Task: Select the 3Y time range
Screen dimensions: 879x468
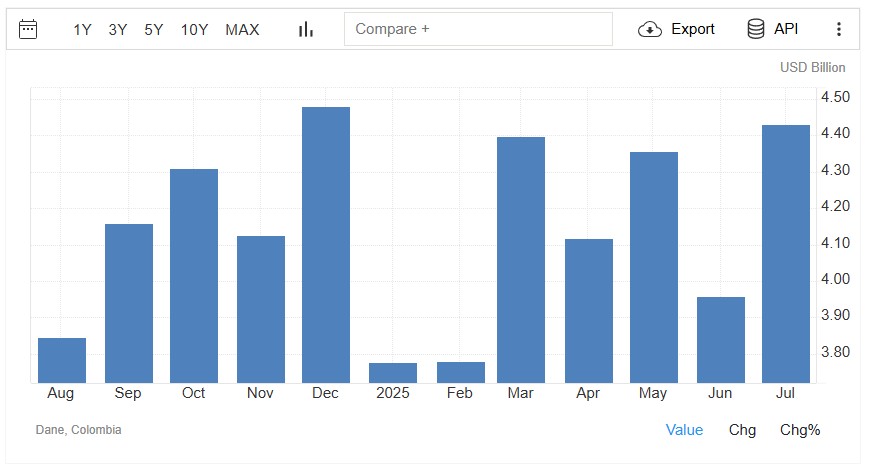Action: click(x=118, y=30)
